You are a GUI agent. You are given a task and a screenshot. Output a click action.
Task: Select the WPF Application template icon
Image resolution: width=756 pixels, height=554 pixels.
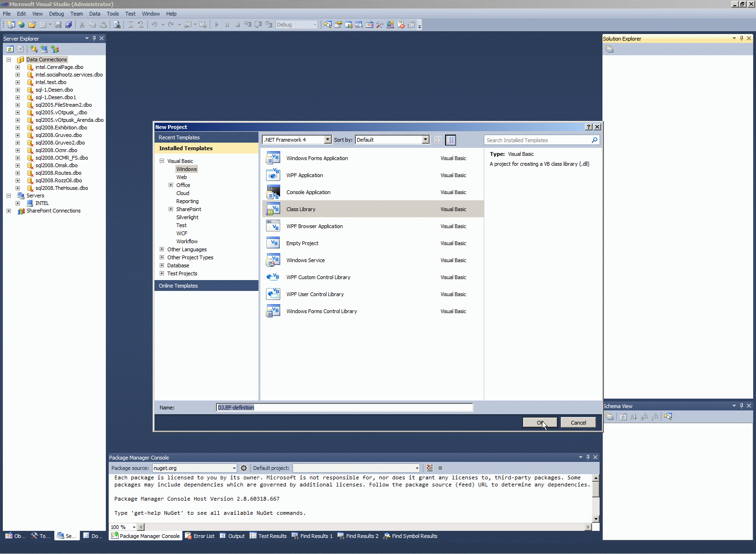tap(273, 175)
